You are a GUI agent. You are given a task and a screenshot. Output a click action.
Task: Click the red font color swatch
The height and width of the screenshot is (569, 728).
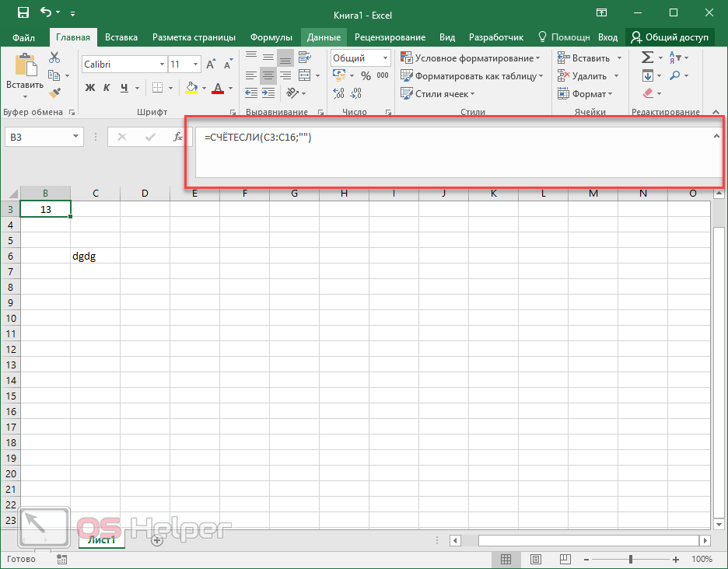coord(218,88)
